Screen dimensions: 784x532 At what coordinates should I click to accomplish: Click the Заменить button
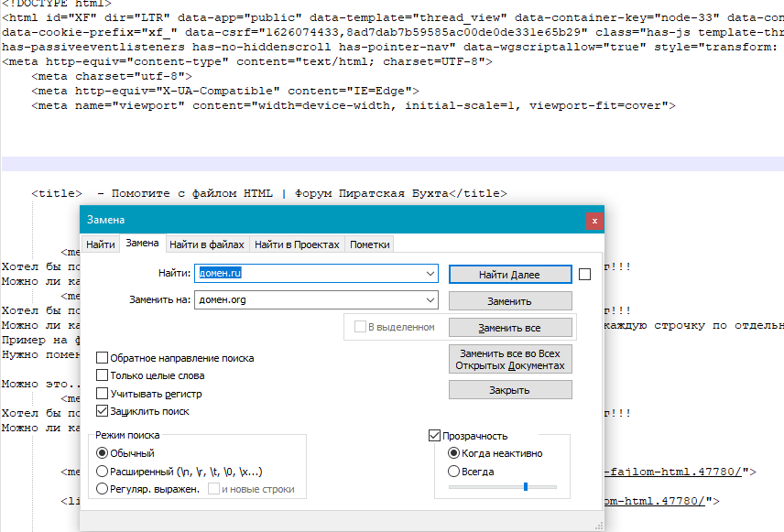tap(510, 301)
